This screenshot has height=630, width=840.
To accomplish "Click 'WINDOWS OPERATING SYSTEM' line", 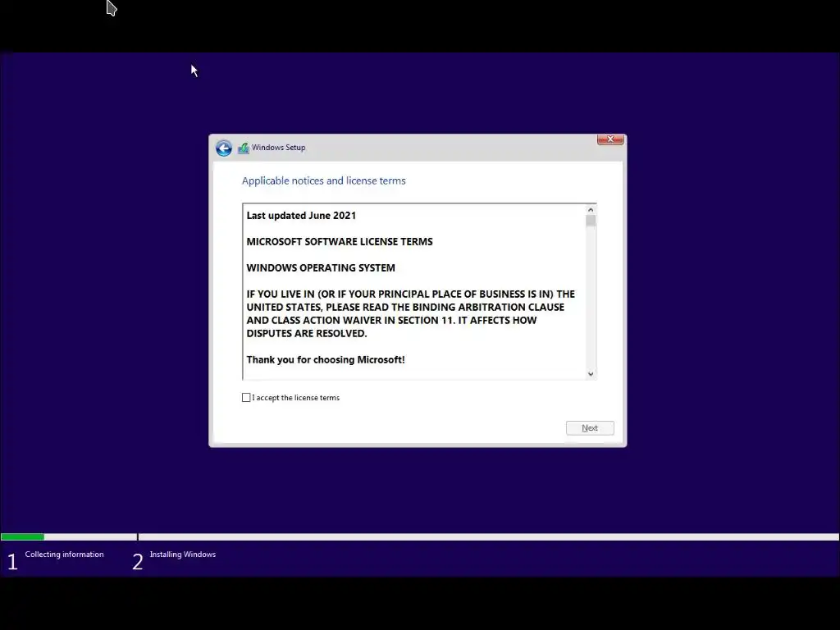I will click(x=321, y=268).
